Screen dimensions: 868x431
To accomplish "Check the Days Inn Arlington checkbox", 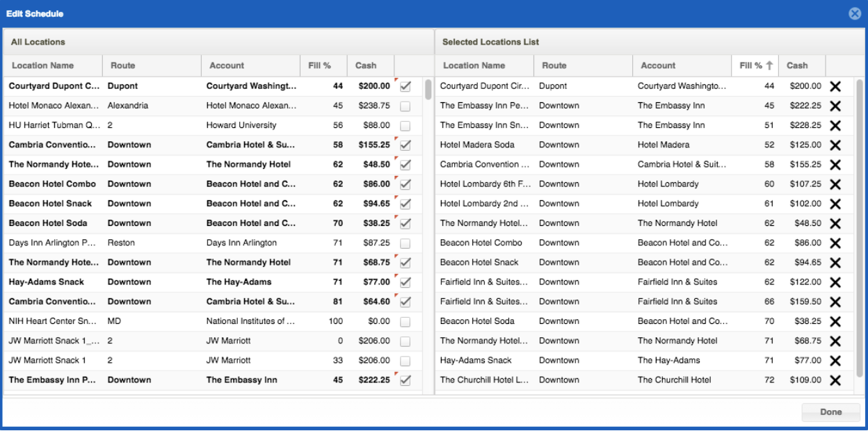I will [x=405, y=243].
